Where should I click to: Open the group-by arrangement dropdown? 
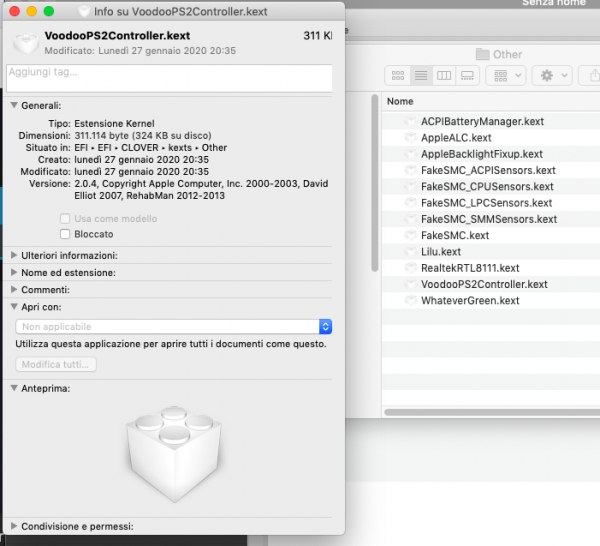pyautogui.click(x=506, y=75)
